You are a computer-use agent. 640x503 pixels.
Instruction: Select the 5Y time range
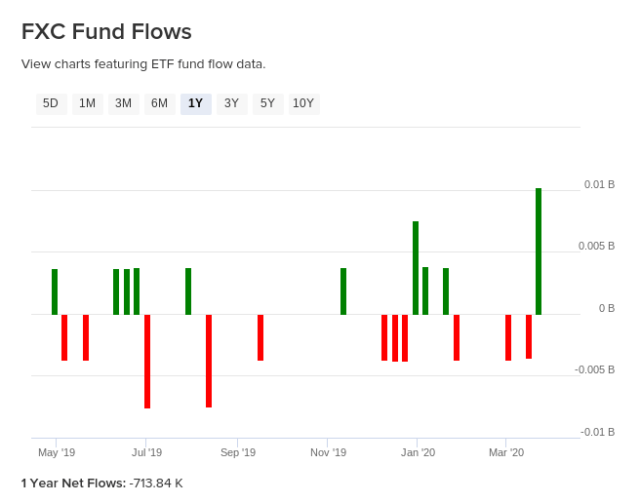267,103
